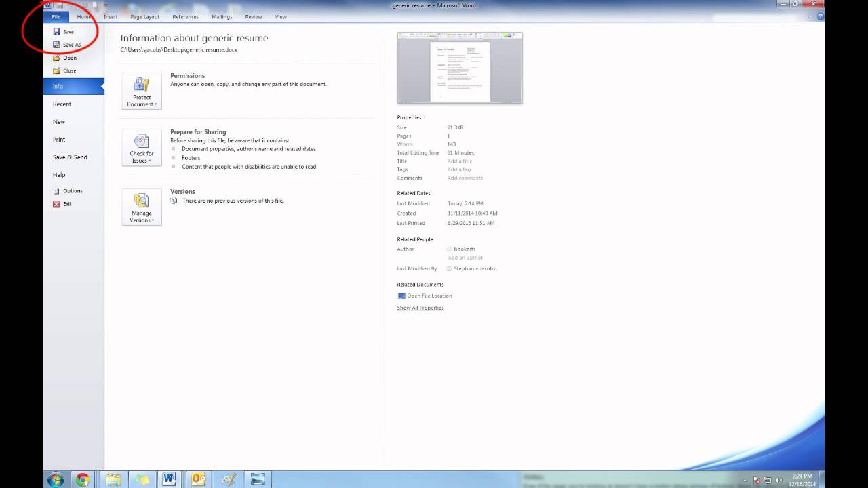Show hidden system tray icons arrow
The image size is (868, 488).
pos(745,480)
